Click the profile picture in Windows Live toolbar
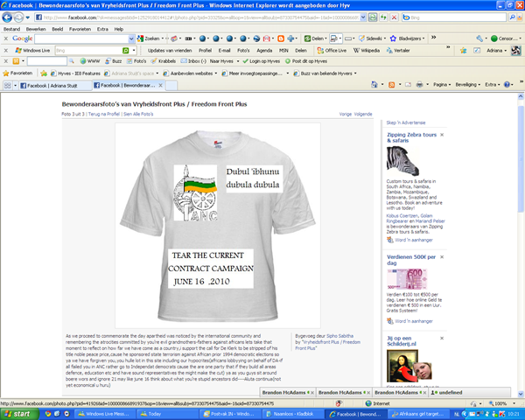Image resolution: width=525 pixels, height=420 pixels. click(516, 50)
